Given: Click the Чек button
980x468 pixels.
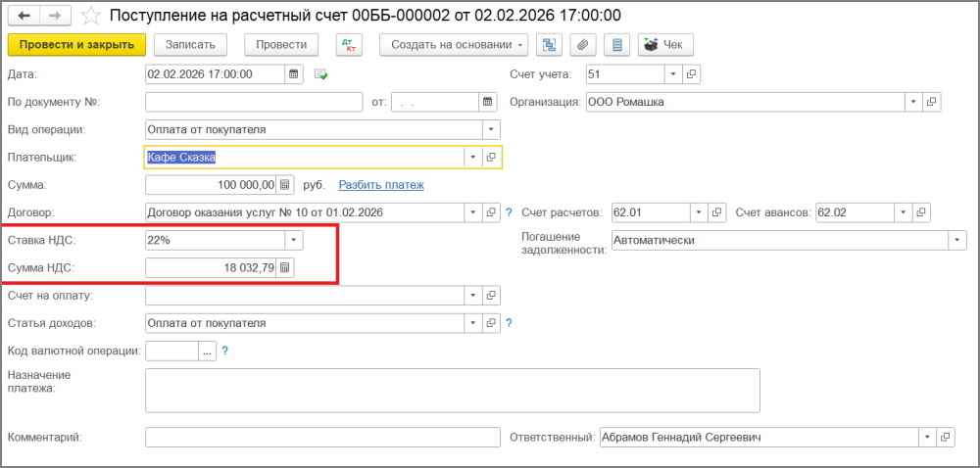Looking at the screenshot, I should click(x=665, y=45).
